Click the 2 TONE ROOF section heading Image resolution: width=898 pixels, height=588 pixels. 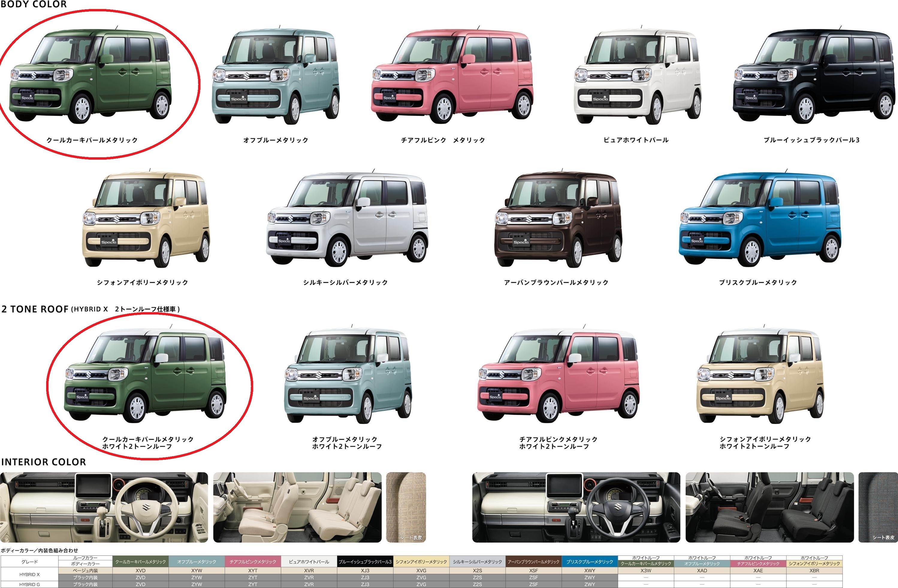[35, 309]
